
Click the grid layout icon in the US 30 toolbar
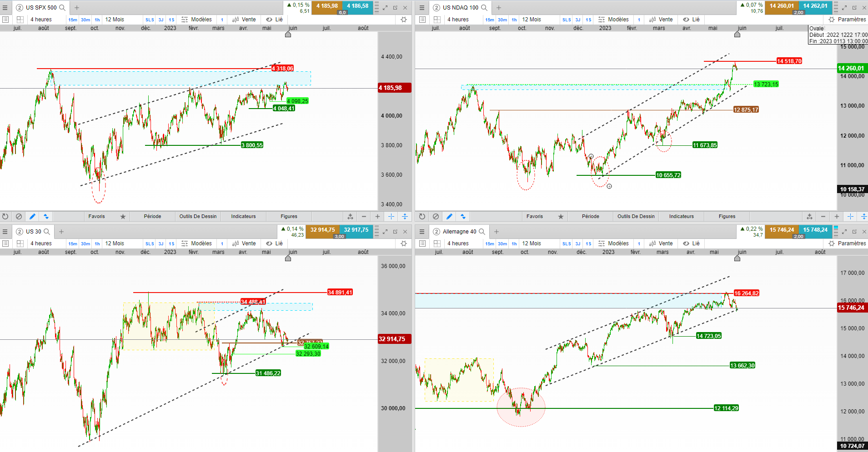coord(20,243)
